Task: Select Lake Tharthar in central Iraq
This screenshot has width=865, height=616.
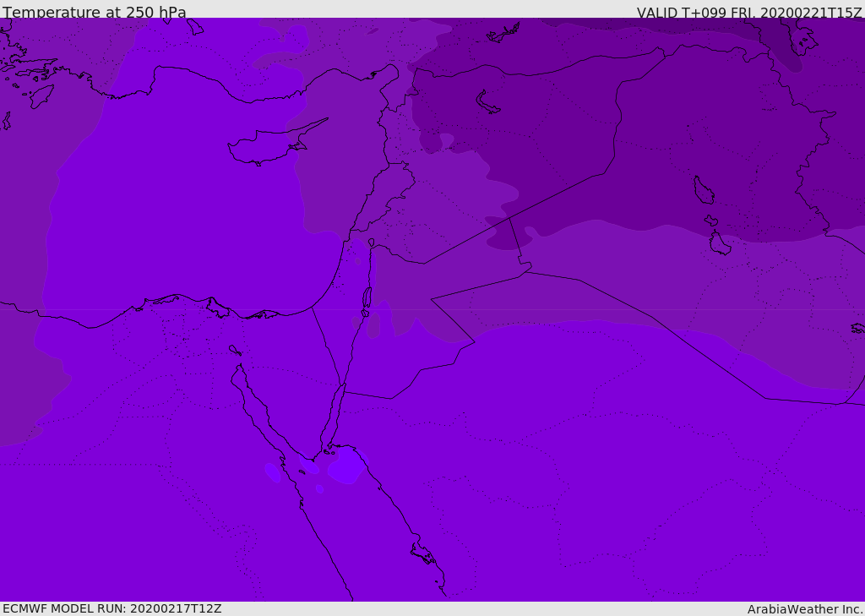Action: tap(703, 191)
